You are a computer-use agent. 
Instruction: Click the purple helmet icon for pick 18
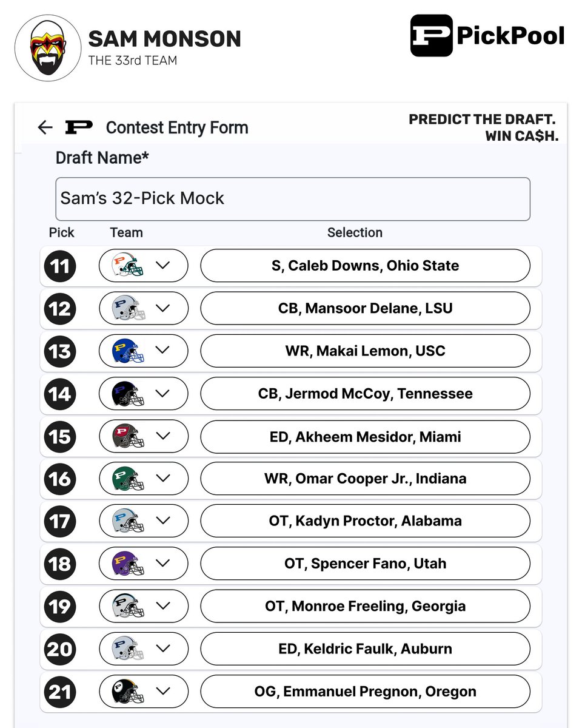click(x=129, y=564)
